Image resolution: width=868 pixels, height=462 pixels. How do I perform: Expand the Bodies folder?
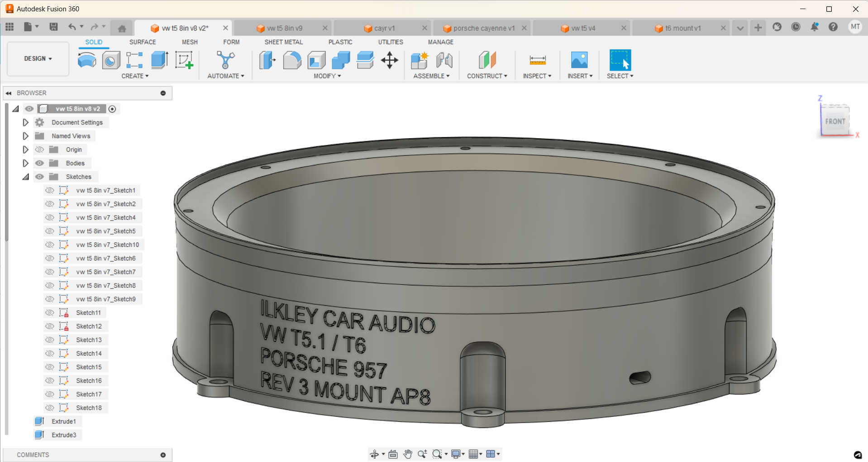point(25,163)
